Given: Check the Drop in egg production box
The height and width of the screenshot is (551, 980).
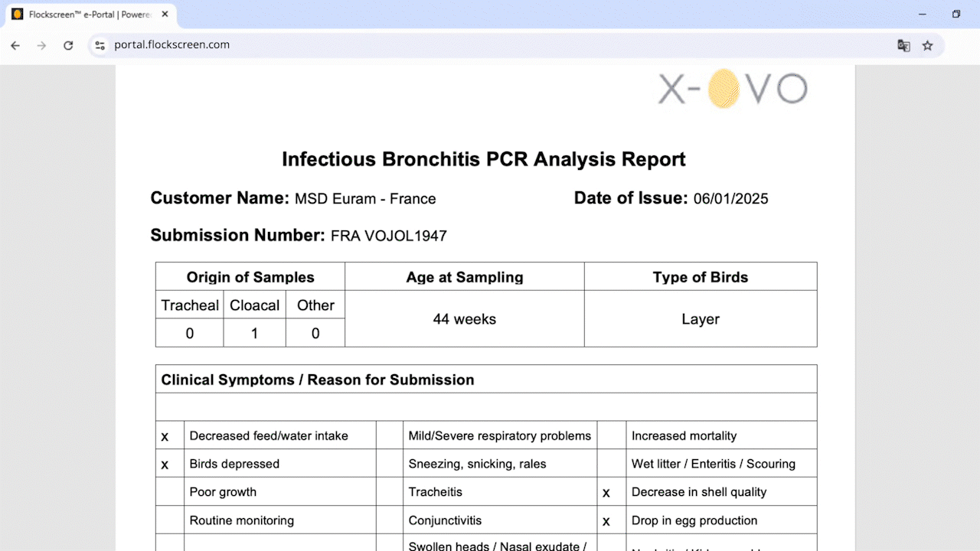Looking at the screenshot, I should point(606,521).
